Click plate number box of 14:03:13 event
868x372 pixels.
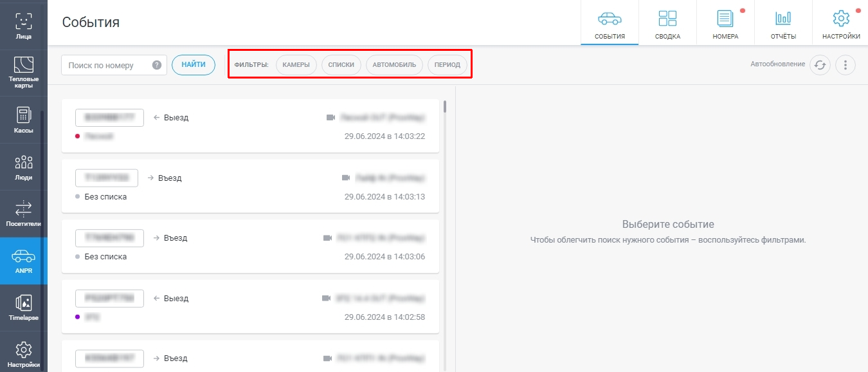coord(107,178)
